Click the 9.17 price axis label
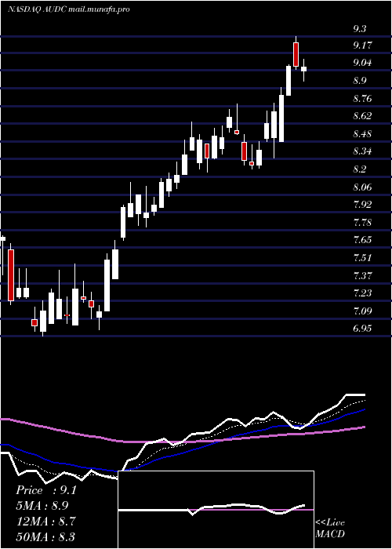Image resolution: width=392 pixels, height=549 pixels. pyautogui.click(x=362, y=45)
